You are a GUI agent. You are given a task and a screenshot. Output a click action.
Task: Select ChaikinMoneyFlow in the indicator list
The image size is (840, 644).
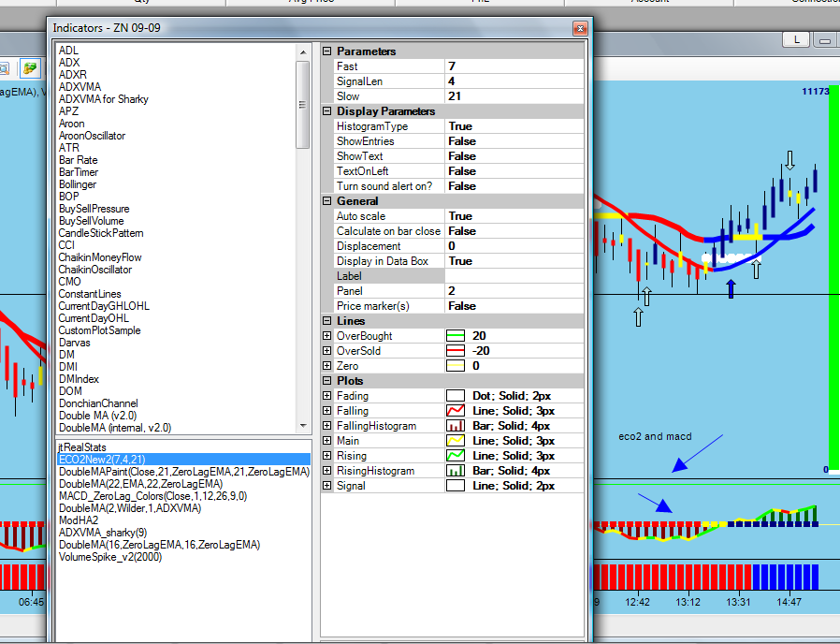pyautogui.click(x=100, y=257)
